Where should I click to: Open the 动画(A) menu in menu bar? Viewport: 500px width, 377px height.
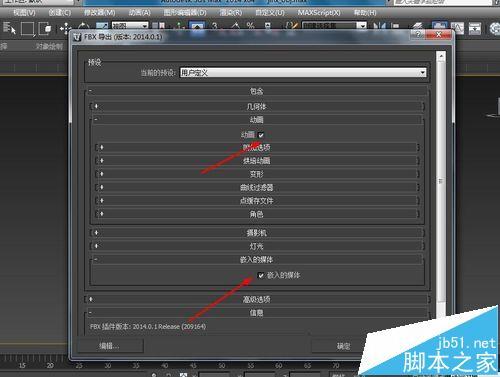(140, 13)
